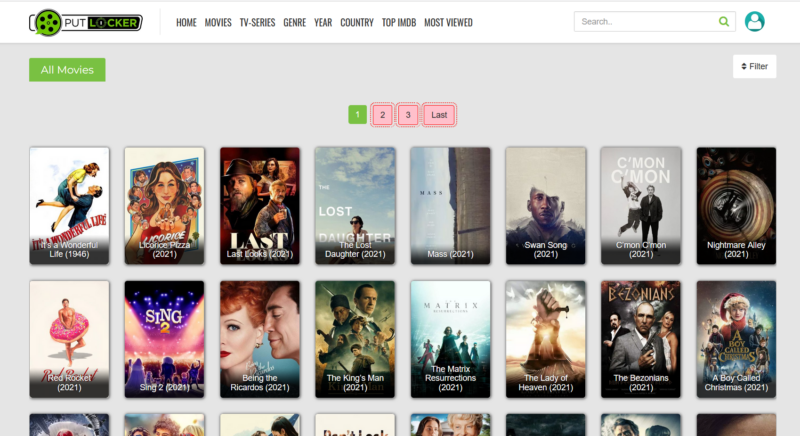The height and width of the screenshot is (436, 800).
Task: Open the TV-SERIES menu item
Action: click(x=257, y=22)
